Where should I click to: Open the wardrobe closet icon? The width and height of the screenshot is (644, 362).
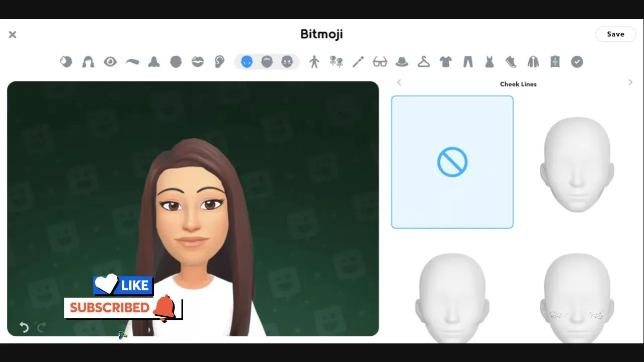pyautogui.click(x=555, y=62)
